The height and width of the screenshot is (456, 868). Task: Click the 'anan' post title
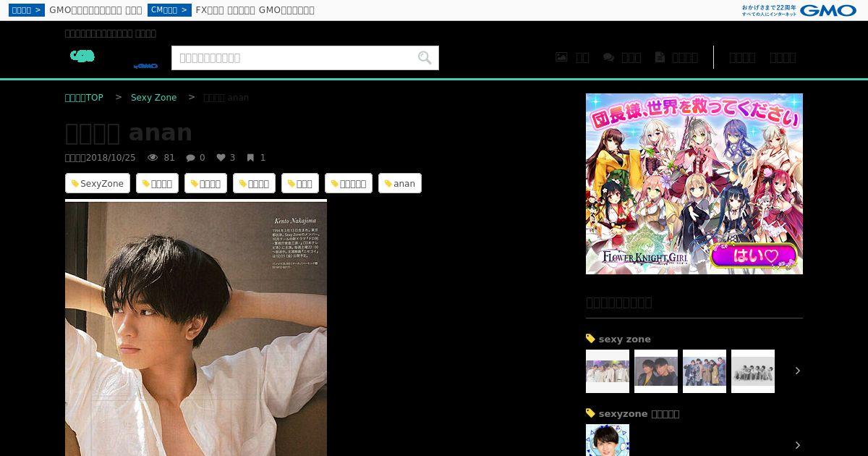pyautogui.click(x=129, y=132)
